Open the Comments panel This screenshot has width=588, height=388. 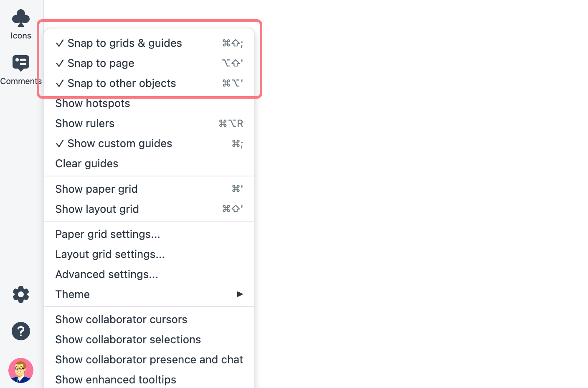click(21, 70)
